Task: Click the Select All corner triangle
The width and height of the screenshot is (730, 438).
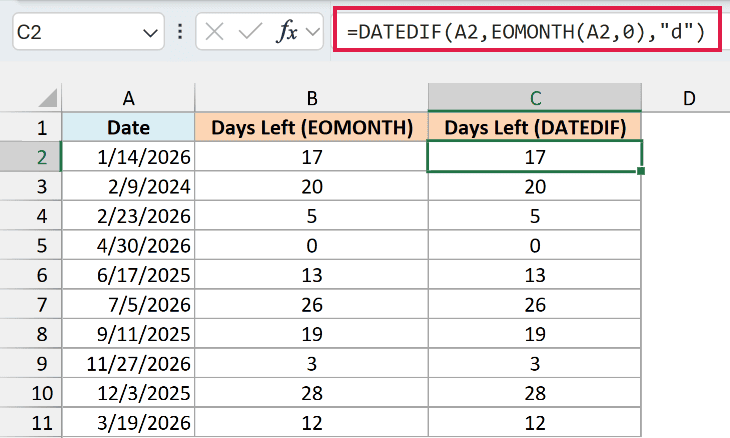Action: pyautogui.click(x=47, y=97)
